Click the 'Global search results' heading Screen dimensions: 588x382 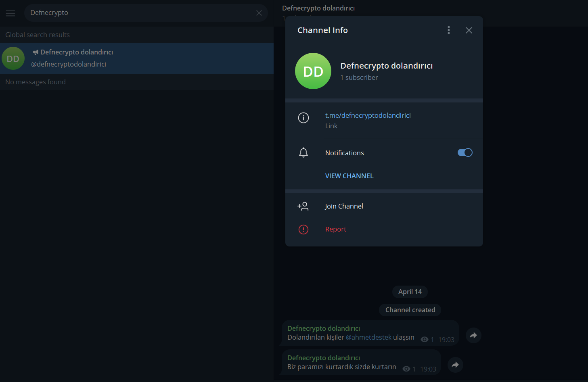click(x=38, y=35)
